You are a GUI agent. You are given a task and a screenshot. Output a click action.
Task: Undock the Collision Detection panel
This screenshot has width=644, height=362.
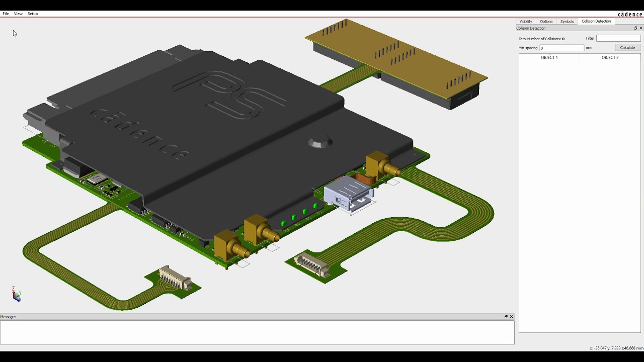635,28
